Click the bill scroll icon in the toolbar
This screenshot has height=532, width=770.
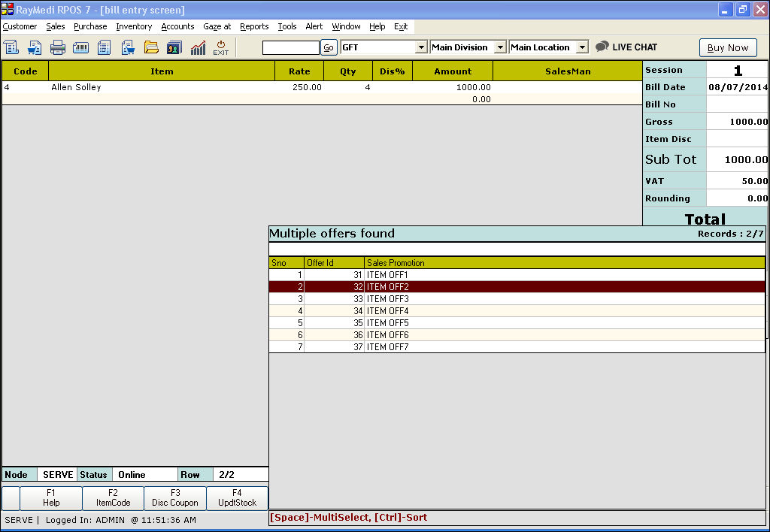[x=11, y=47]
